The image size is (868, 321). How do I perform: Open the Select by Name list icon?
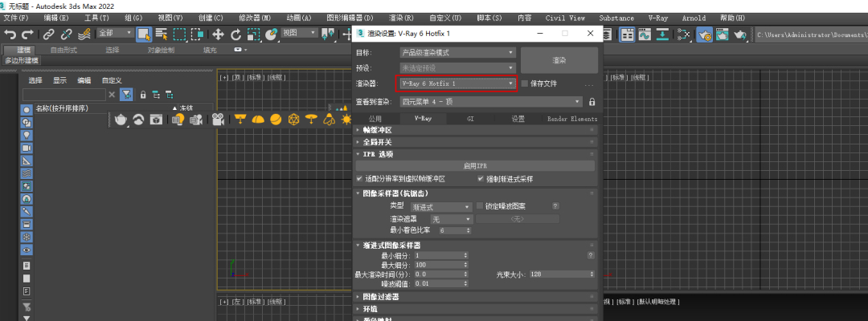(162, 35)
